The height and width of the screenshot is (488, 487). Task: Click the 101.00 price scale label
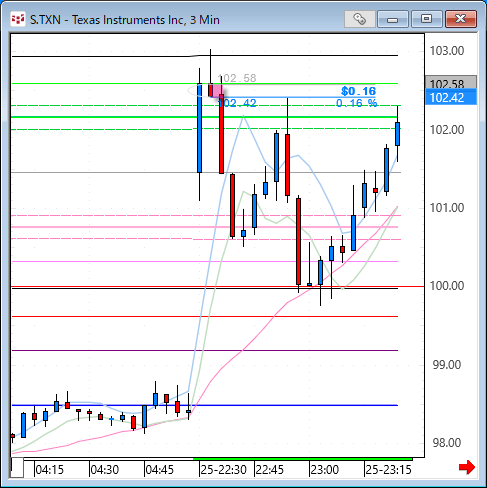click(447, 208)
